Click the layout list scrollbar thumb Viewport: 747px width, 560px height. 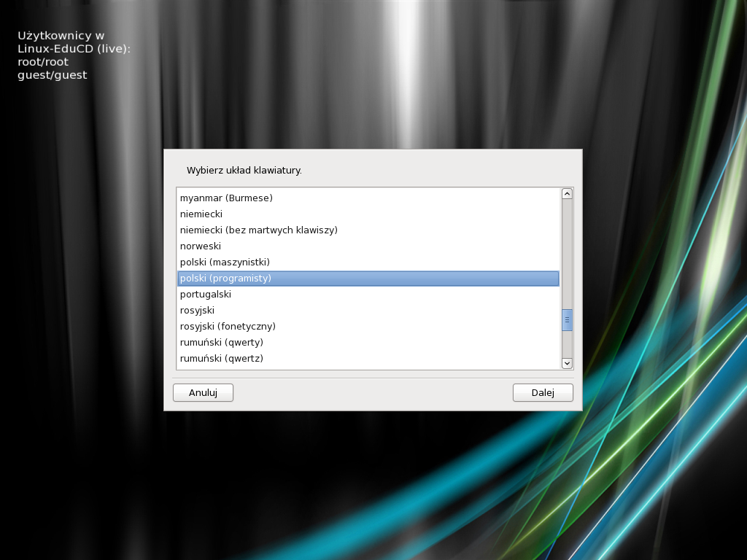[x=567, y=320]
